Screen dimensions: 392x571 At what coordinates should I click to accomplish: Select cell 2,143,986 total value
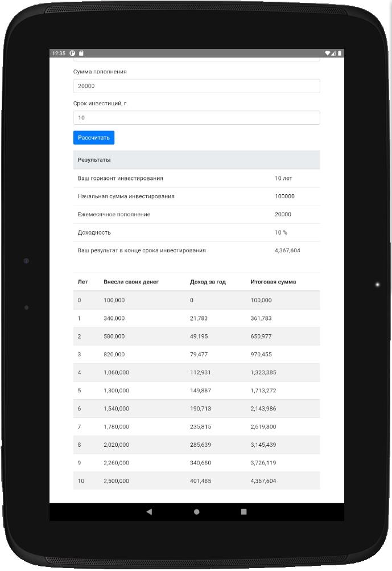(x=263, y=409)
